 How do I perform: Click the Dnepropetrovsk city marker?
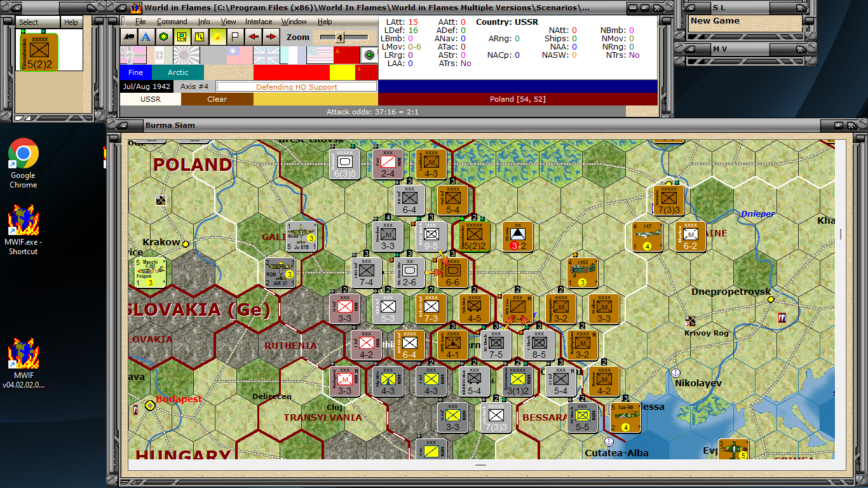pyautogui.click(x=771, y=299)
